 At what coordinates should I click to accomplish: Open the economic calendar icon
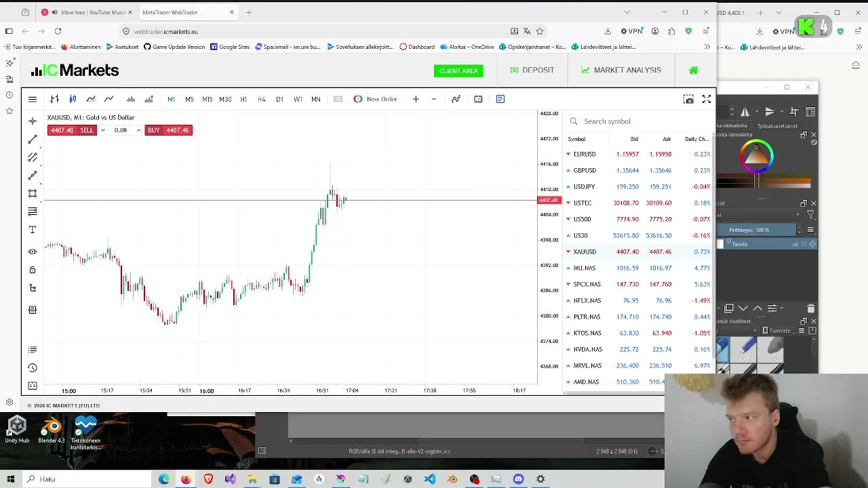pos(478,99)
